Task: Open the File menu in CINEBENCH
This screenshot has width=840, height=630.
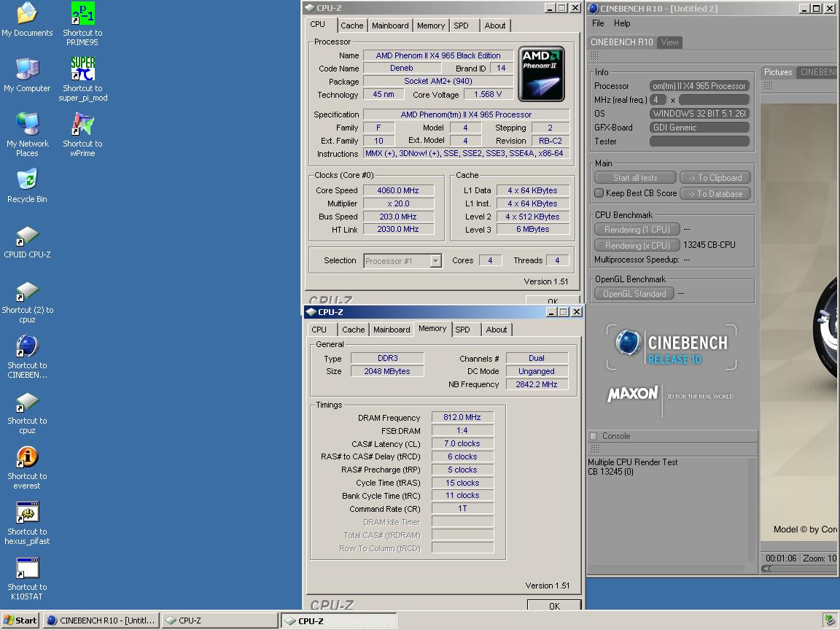Action: [598, 23]
